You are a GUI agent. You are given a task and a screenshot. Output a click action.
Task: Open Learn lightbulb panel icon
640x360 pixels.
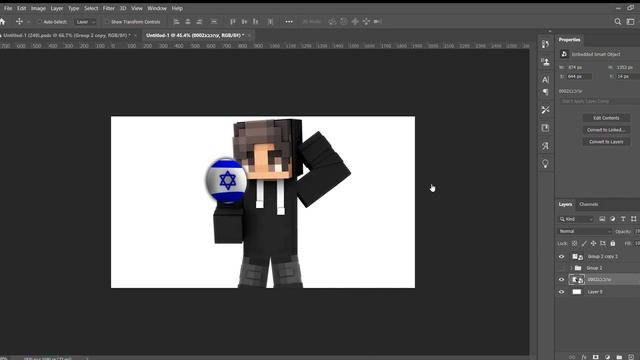(545, 164)
